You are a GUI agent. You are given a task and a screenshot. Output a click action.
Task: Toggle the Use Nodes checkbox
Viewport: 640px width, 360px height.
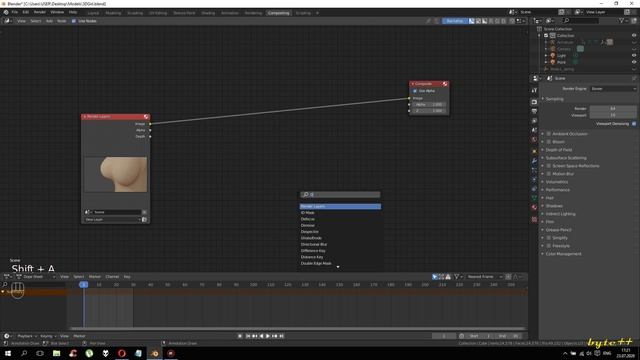(74, 21)
